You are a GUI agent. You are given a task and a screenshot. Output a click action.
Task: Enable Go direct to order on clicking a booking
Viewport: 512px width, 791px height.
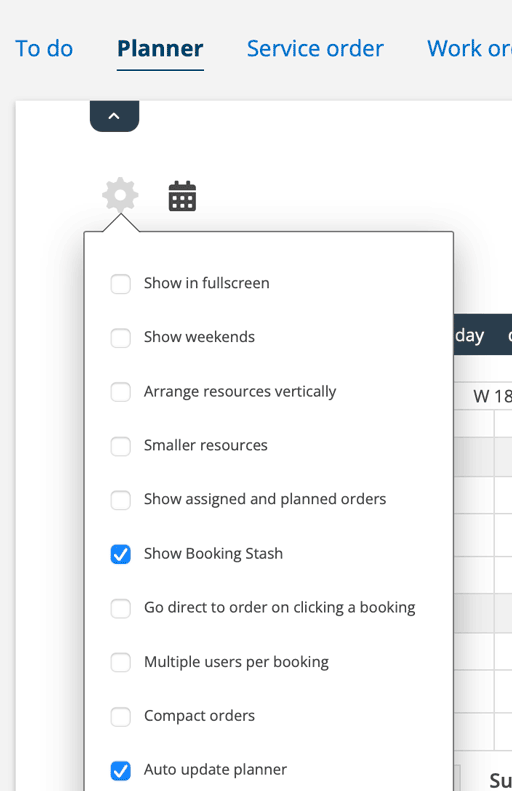click(121, 608)
